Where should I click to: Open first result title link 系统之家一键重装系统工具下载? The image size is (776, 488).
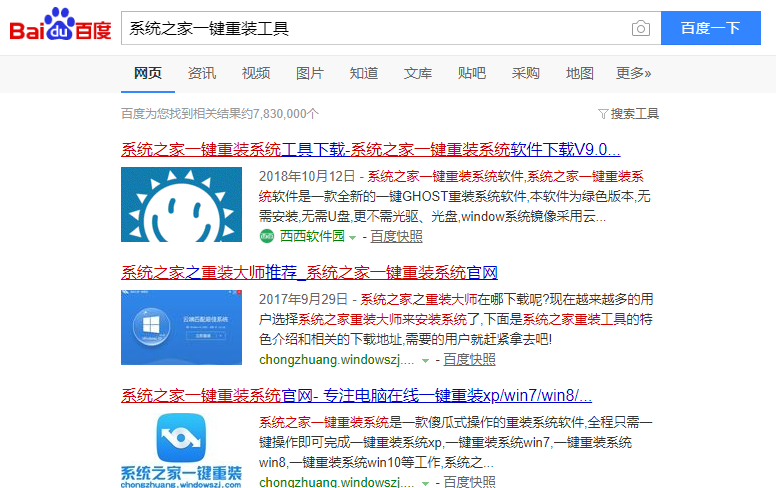point(370,150)
